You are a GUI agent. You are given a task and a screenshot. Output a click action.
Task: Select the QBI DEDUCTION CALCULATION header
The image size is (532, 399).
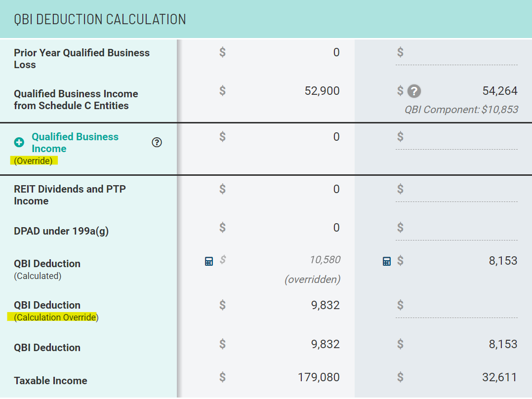[100, 19]
